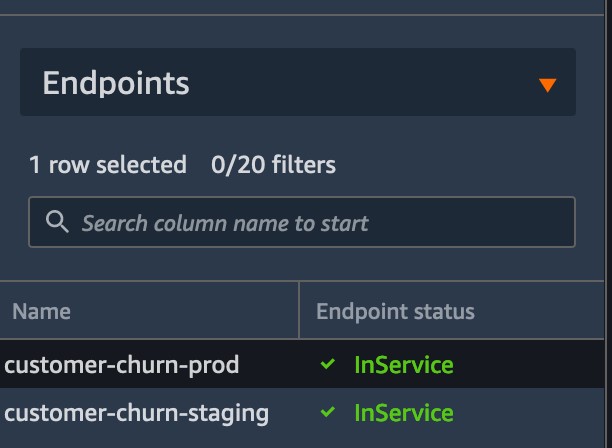Click InService status of customer-churn-staging

(404, 413)
